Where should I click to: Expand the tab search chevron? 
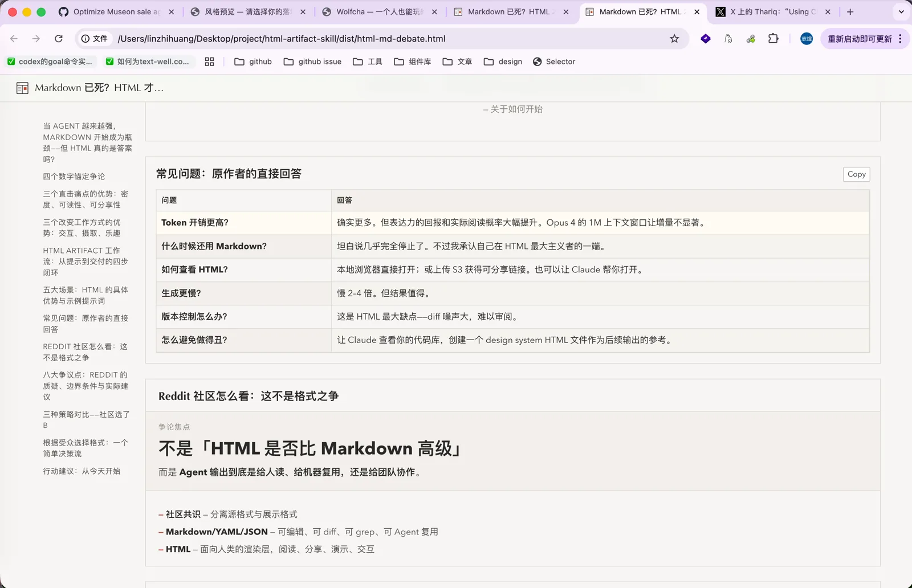click(901, 11)
